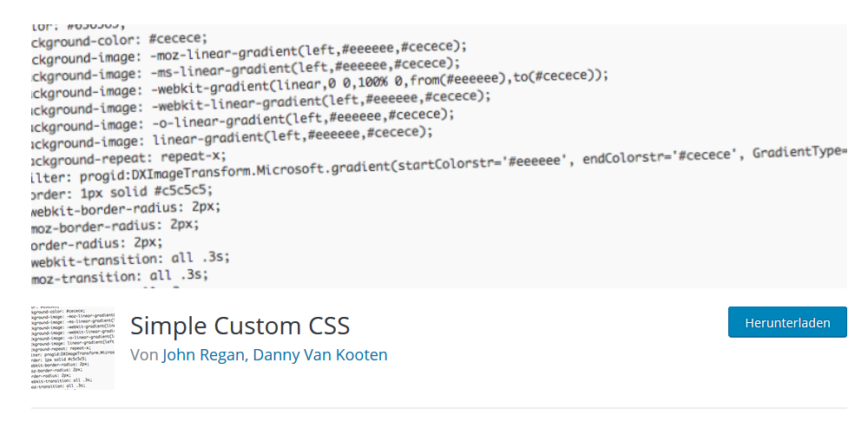Open Danny Van Kooten's author link
868x422 pixels.
(x=320, y=355)
